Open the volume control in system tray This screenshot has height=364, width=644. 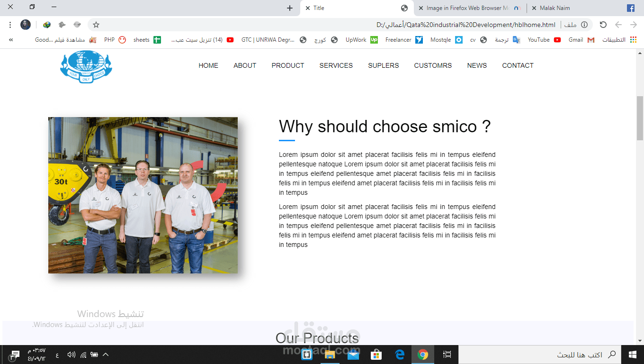coord(72,355)
